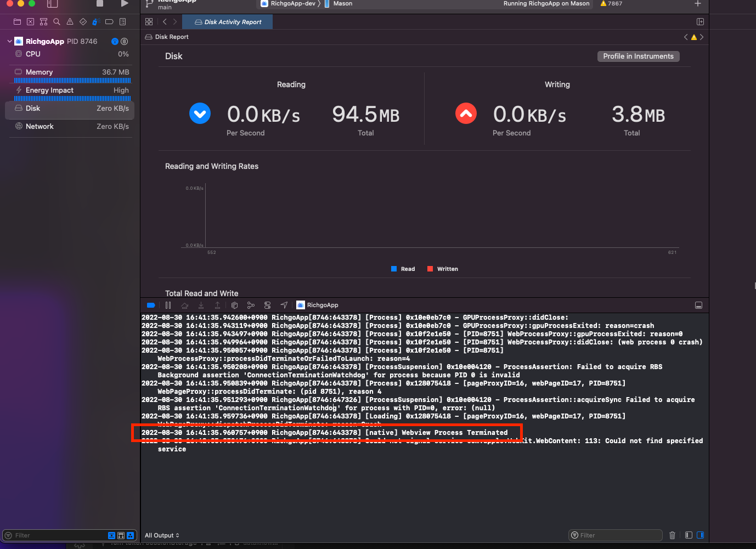Open the related items grid menu
756x549 pixels.
pos(149,22)
